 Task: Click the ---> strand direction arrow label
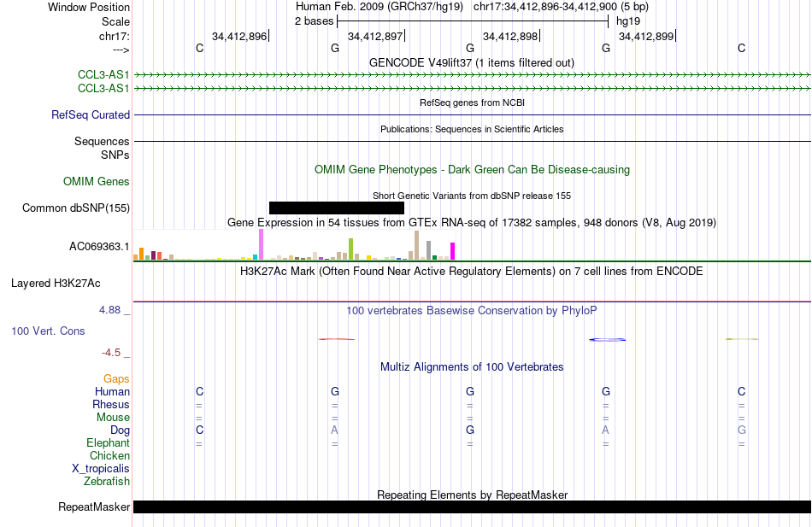click(x=121, y=50)
